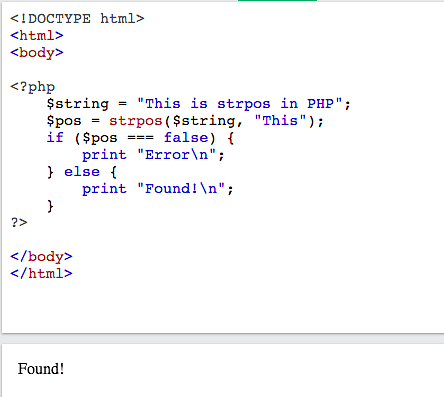Click the strpos function name
The image size is (444, 397).
[136, 121]
